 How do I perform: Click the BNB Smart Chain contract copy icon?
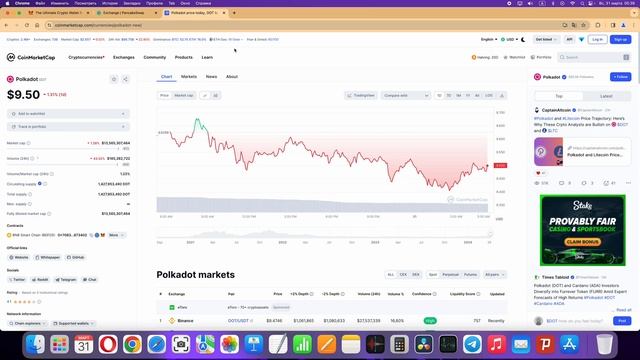click(91, 235)
